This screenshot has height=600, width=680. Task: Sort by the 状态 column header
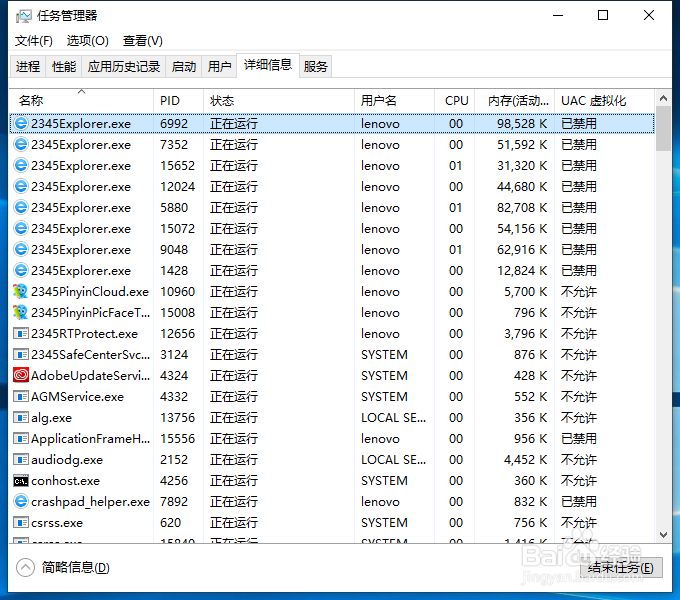click(x=279, y=101)
